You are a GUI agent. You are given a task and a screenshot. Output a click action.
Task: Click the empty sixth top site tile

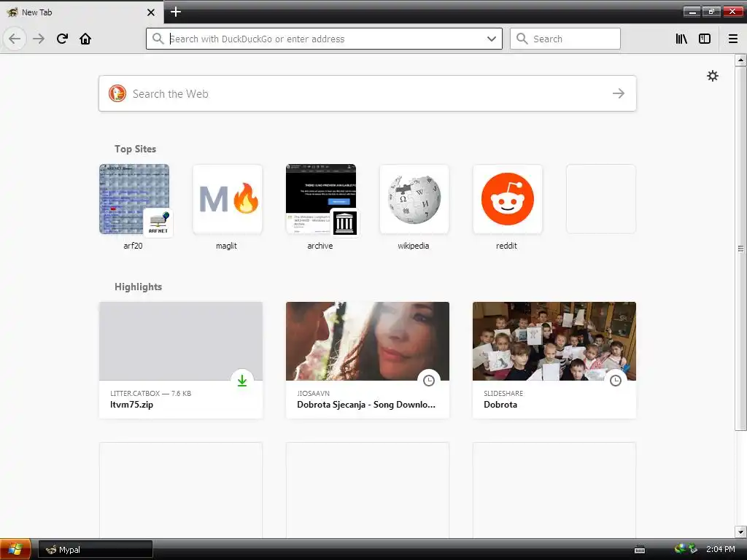(601, 199)
